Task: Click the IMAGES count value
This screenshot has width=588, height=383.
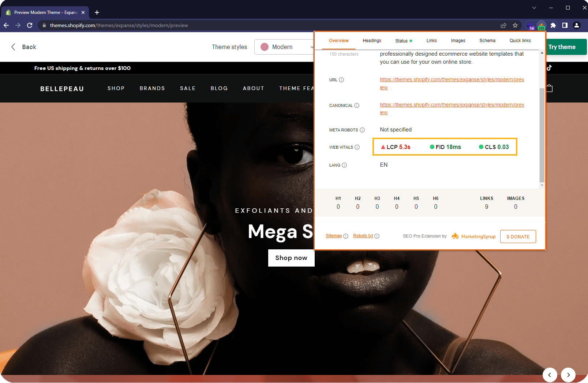Action: pyautogui.click(x=516, y=207)
